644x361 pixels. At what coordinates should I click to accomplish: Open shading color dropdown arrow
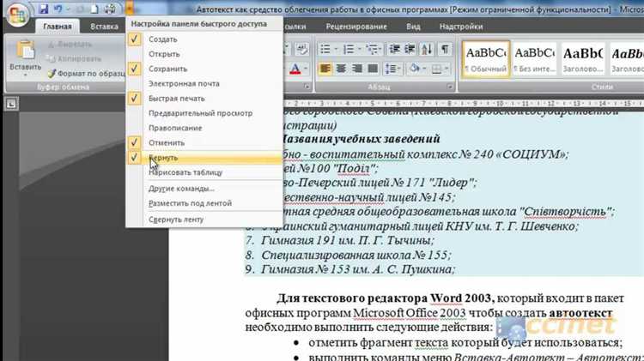(x=425, y=69)
